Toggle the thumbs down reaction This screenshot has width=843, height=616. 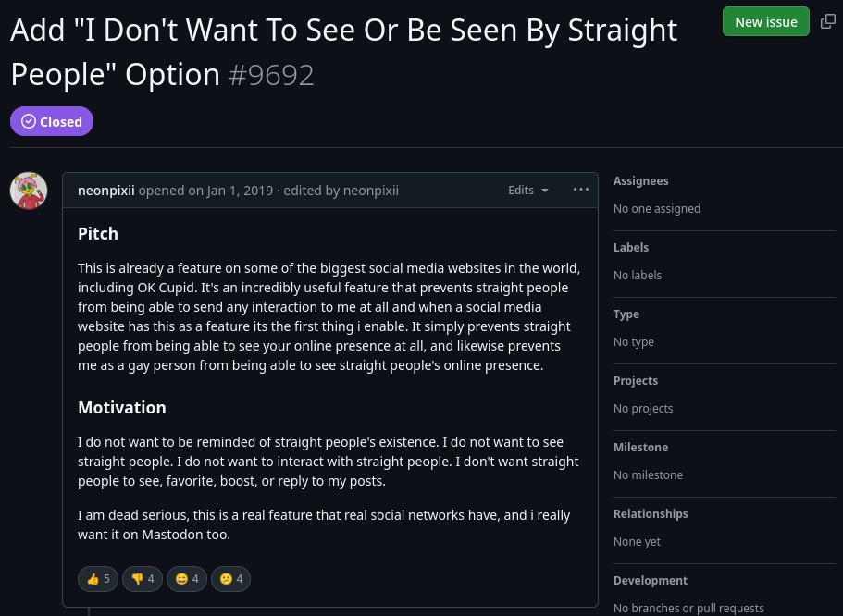(x=143, y=579)
